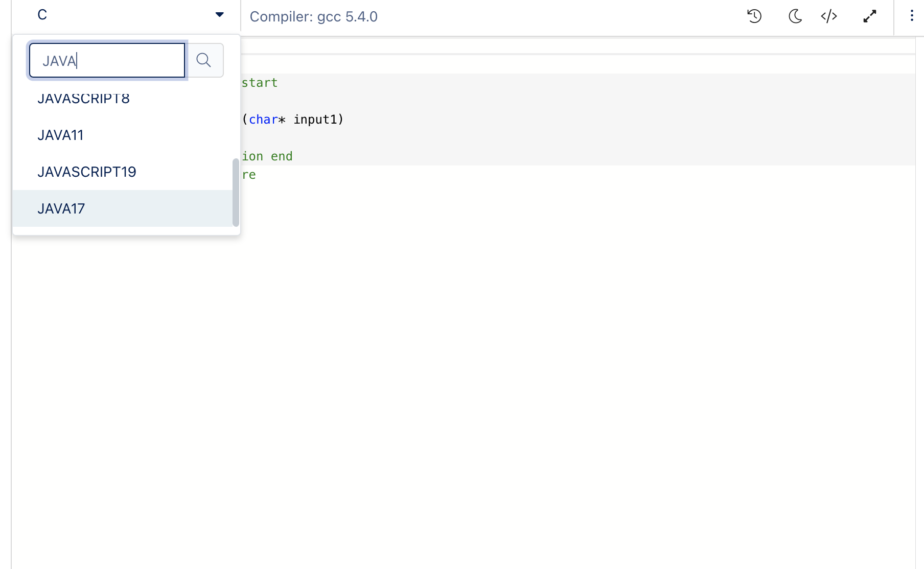Viewport: 924px width, 569px height.
Task: Select the highlighted JAVA17 option
Action: click(61, 209)
